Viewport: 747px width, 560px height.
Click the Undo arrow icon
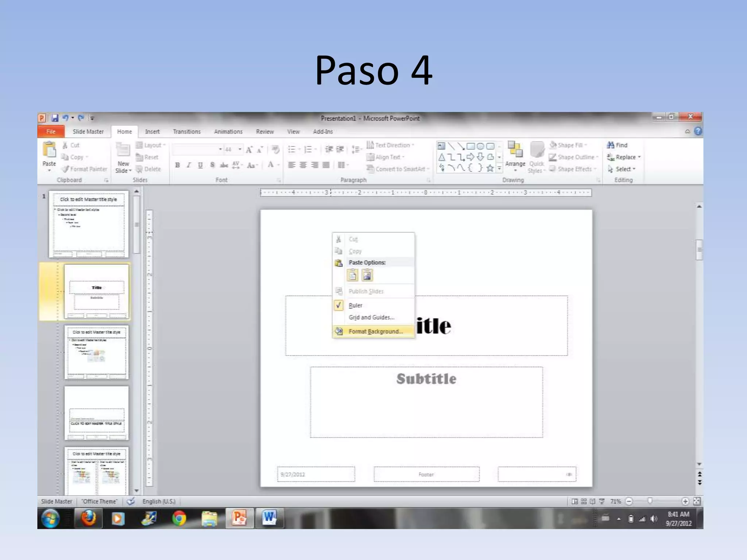tap(66, 118)
